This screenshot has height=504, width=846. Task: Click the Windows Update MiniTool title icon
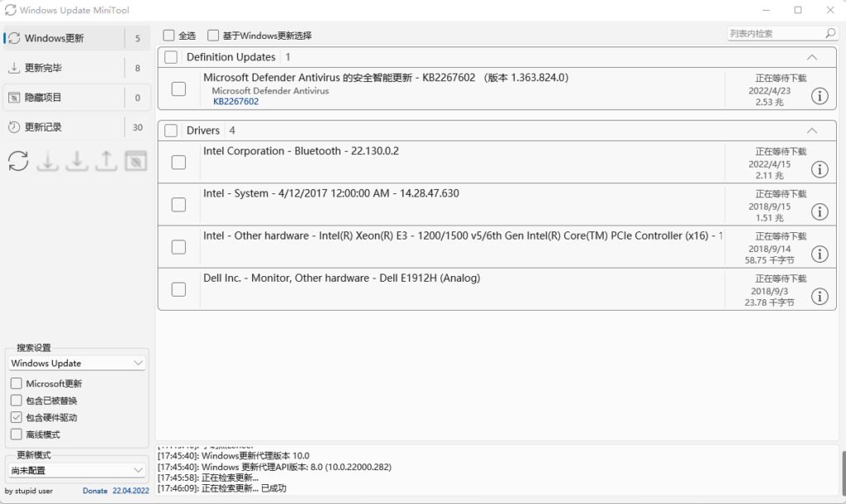[x=10, y=10]
